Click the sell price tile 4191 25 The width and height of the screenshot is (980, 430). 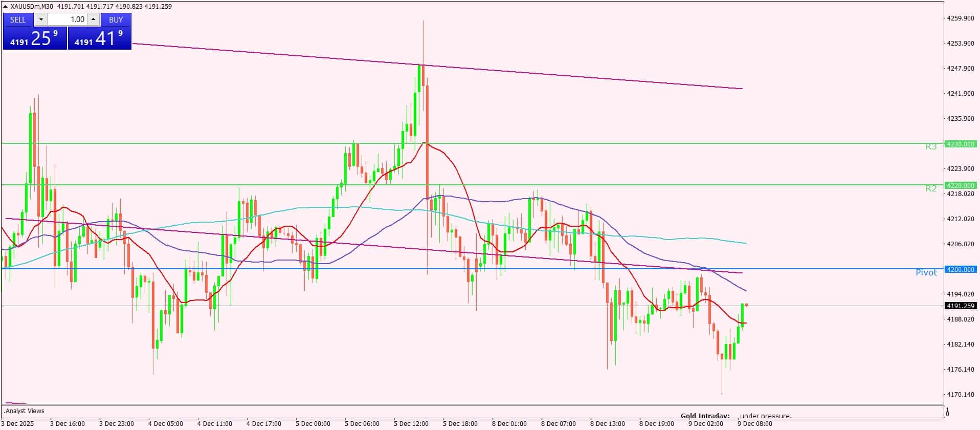pos(35,38)
